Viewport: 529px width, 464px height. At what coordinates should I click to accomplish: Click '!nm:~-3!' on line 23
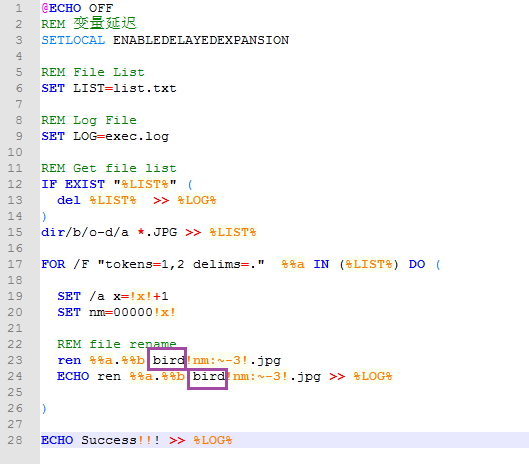point(218,360)
